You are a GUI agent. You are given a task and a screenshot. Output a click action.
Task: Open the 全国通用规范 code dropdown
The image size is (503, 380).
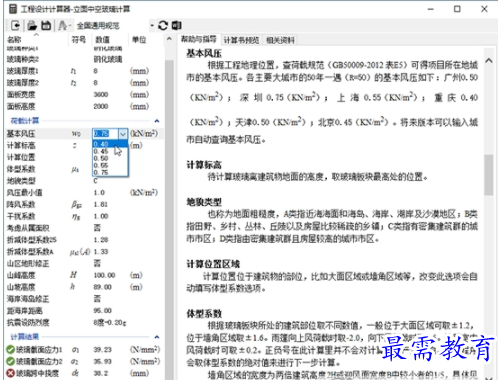coord(152,26)
